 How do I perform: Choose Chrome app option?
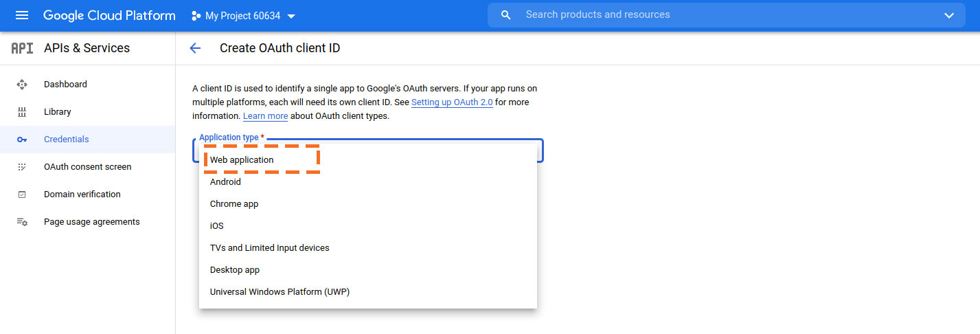click(x=368, y=204)
